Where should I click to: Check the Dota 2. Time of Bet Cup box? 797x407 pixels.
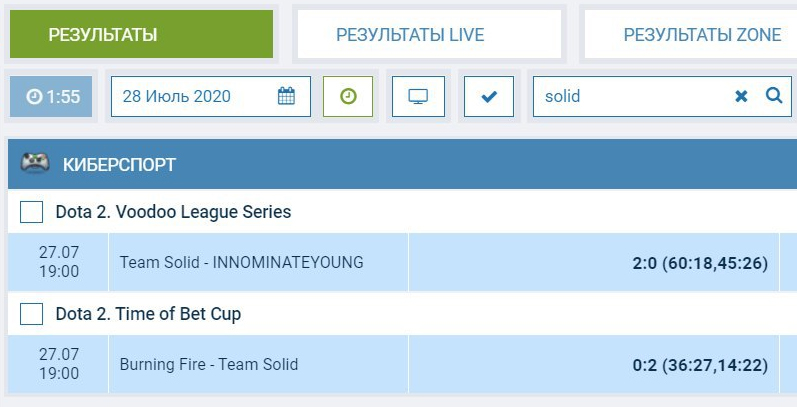point(32,314)
